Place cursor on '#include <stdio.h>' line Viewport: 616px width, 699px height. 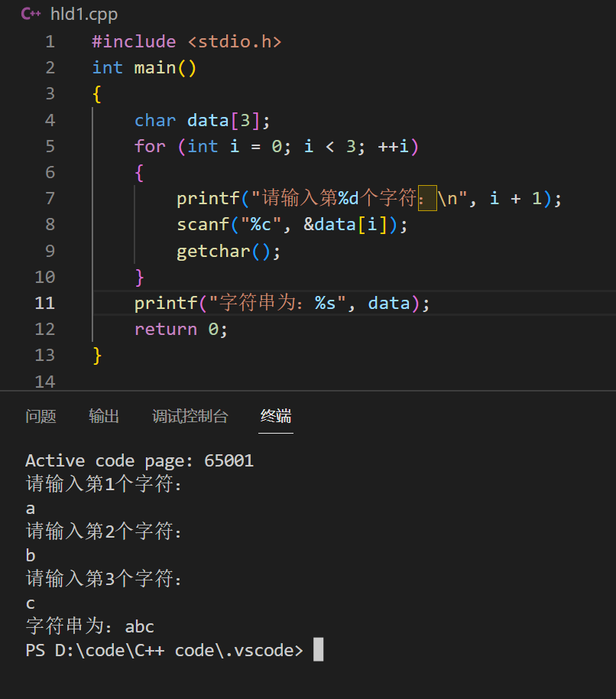click(x=186, y=42)
